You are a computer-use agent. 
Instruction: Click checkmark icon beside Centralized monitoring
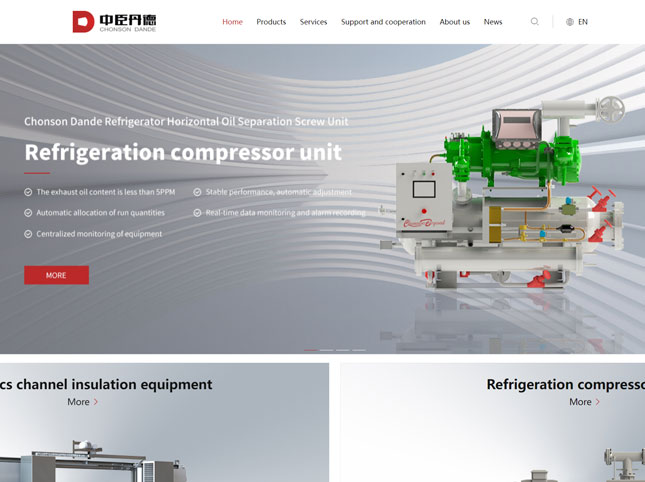(28, 234)
